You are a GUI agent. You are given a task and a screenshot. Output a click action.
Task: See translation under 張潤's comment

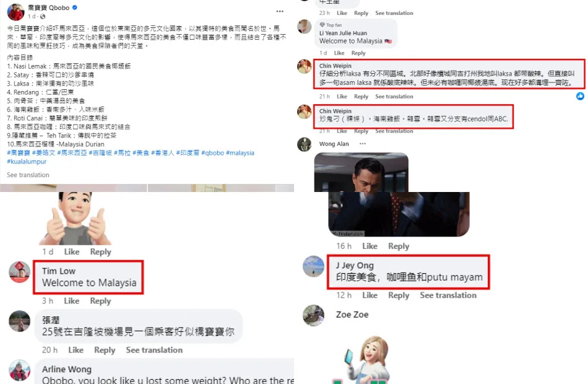154,350
